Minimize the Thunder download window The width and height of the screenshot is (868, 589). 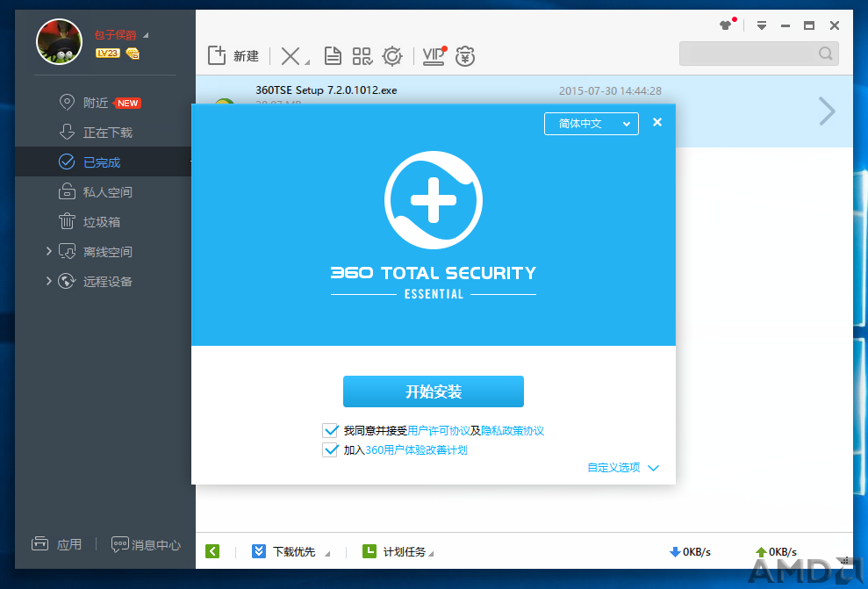pos(786,25)
